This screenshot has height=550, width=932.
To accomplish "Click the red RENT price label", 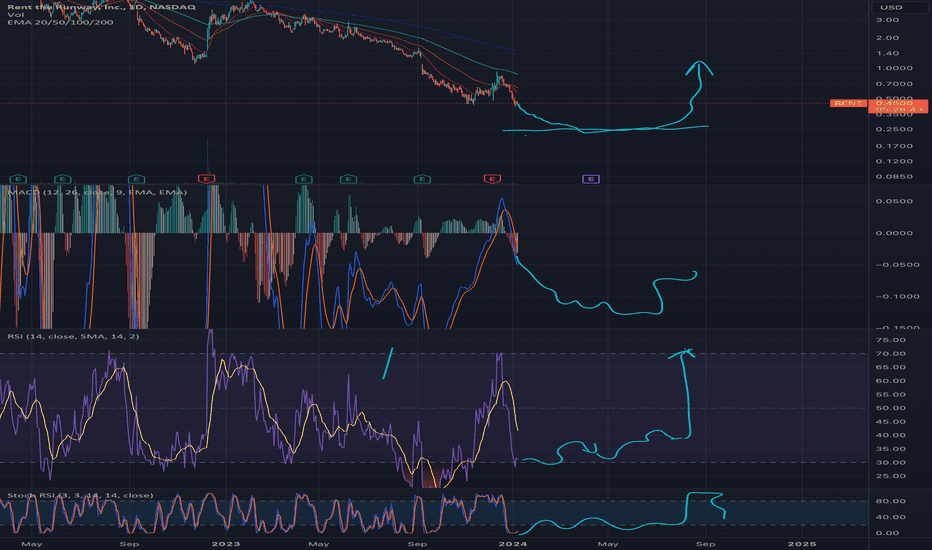I will (848, 103).
